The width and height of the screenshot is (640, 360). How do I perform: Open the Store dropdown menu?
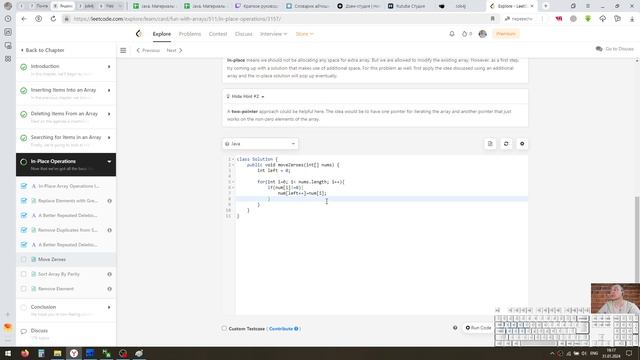click(x=304, y=34)
